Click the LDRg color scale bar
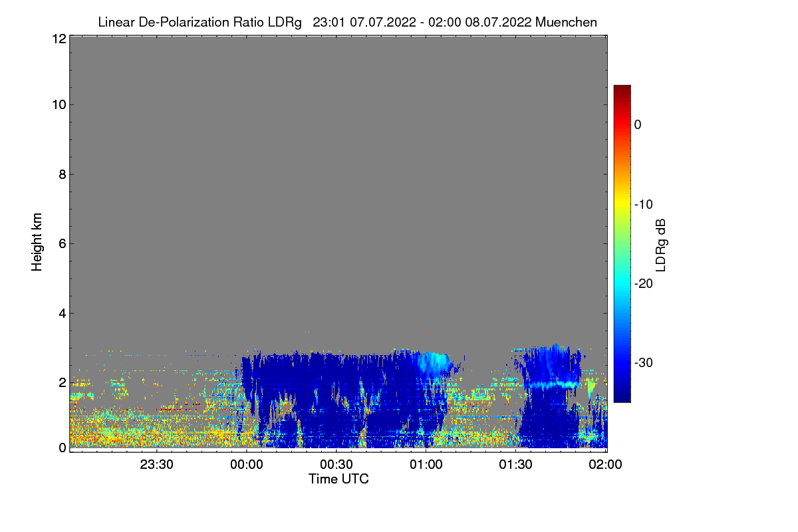Image resolution: width=798 pixels, height=532 pixels. pyautogui.click(x=622, y=243)
